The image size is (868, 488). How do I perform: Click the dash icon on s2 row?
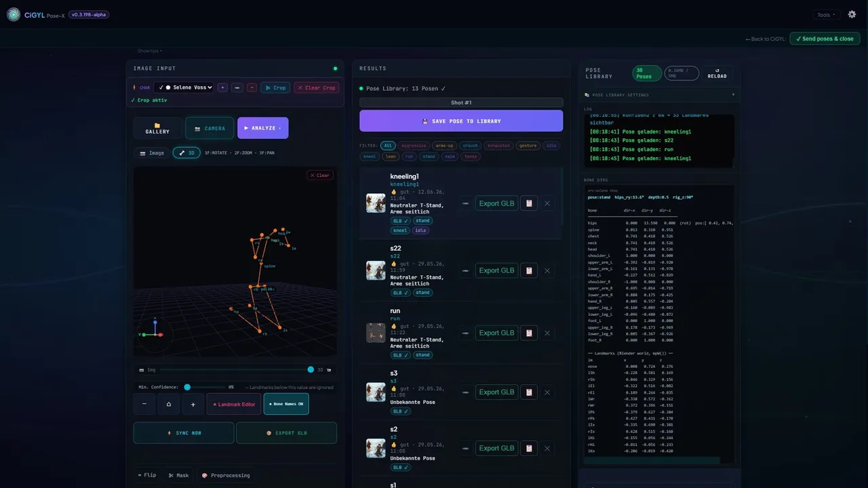[x=465, y=448]
